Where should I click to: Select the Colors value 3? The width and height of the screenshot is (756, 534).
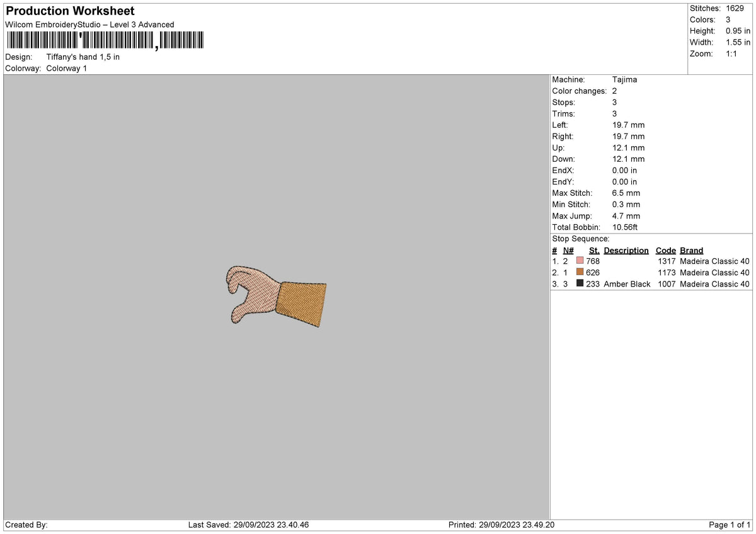(x=728, y=20)
